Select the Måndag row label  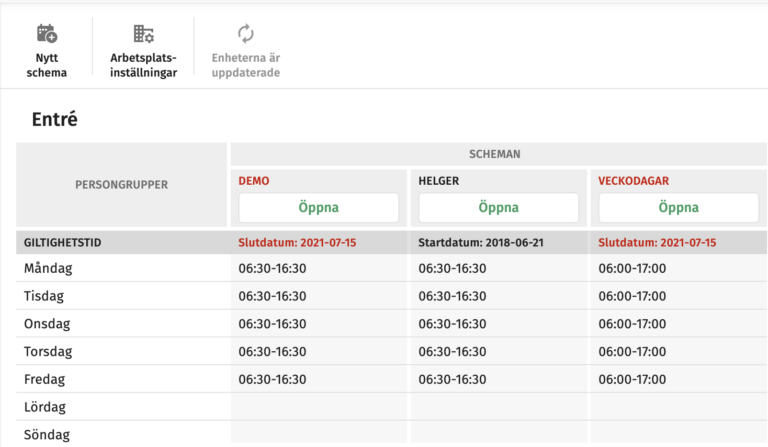click(48, 268)
